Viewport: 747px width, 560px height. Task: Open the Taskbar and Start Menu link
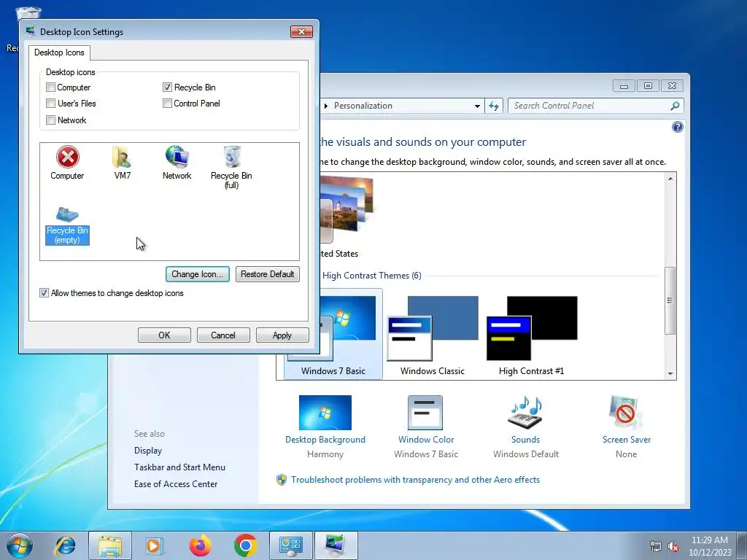[x=179, y=467]
